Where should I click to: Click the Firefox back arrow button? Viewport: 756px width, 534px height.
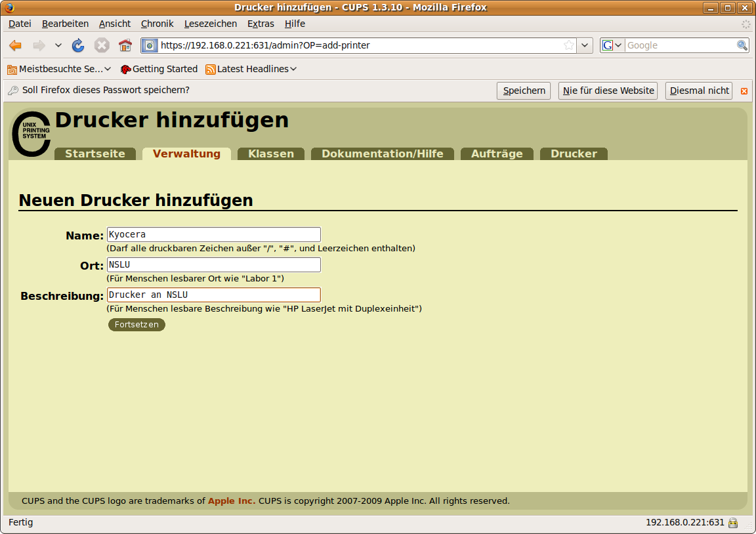click(x=16, y=45)
